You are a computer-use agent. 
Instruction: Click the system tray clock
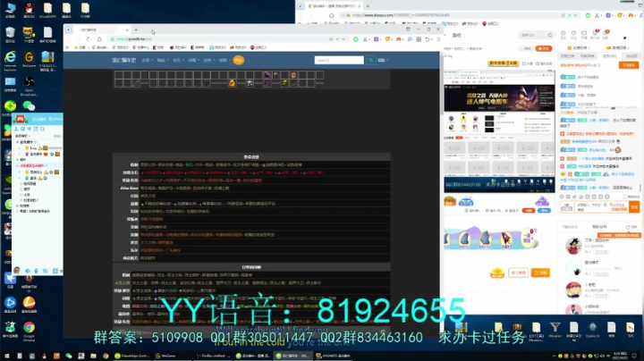coord(619,356)
